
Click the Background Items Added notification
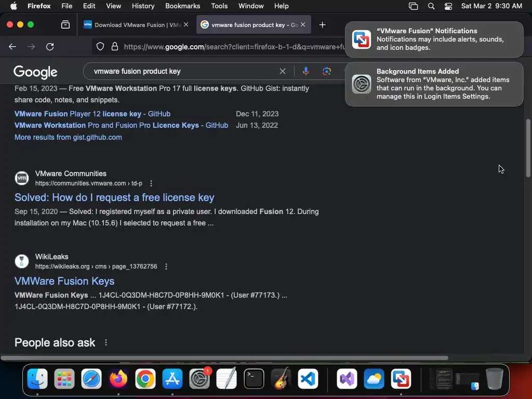coord(434,84)
